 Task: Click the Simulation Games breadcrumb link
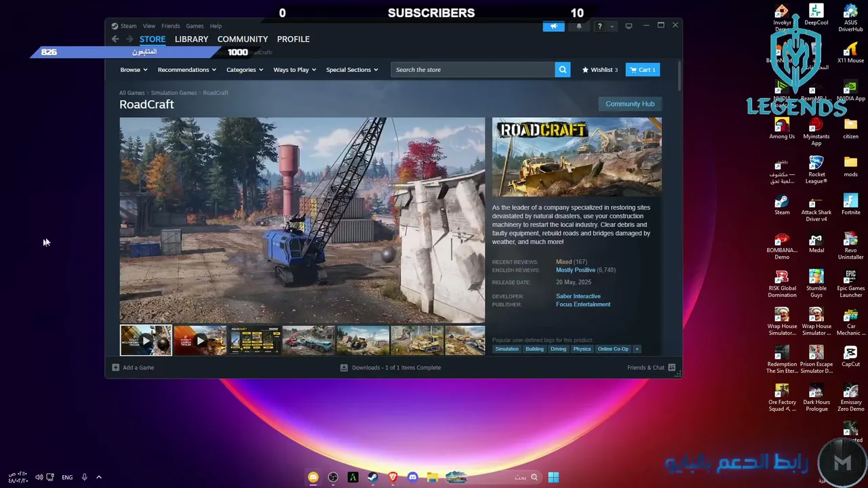coord(174,93)
